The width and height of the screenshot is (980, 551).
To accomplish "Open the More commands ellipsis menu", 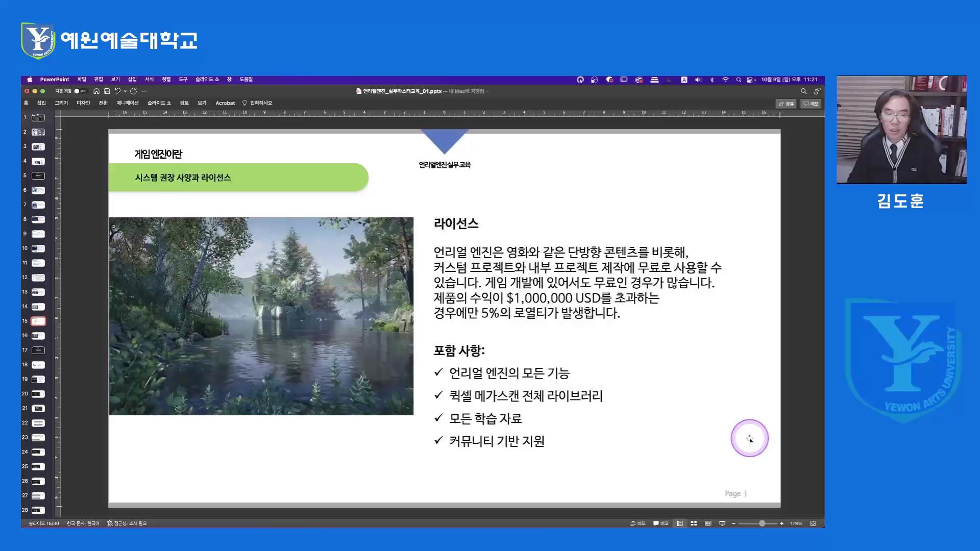I will [144, 91].
